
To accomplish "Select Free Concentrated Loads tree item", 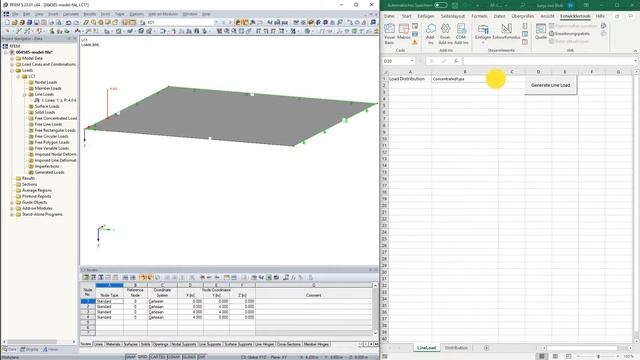I will pyautogui.click(x=56, y=118).
